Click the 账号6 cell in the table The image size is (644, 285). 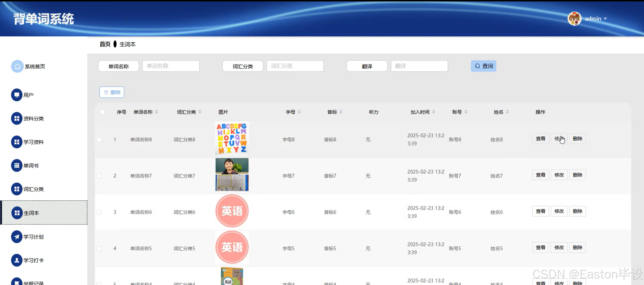tap(455, 212)
